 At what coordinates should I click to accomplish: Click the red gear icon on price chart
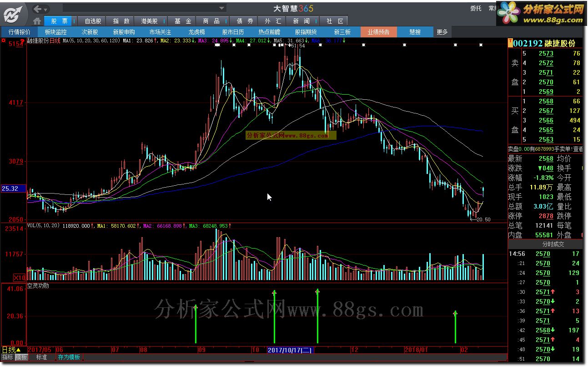point(4,41)
